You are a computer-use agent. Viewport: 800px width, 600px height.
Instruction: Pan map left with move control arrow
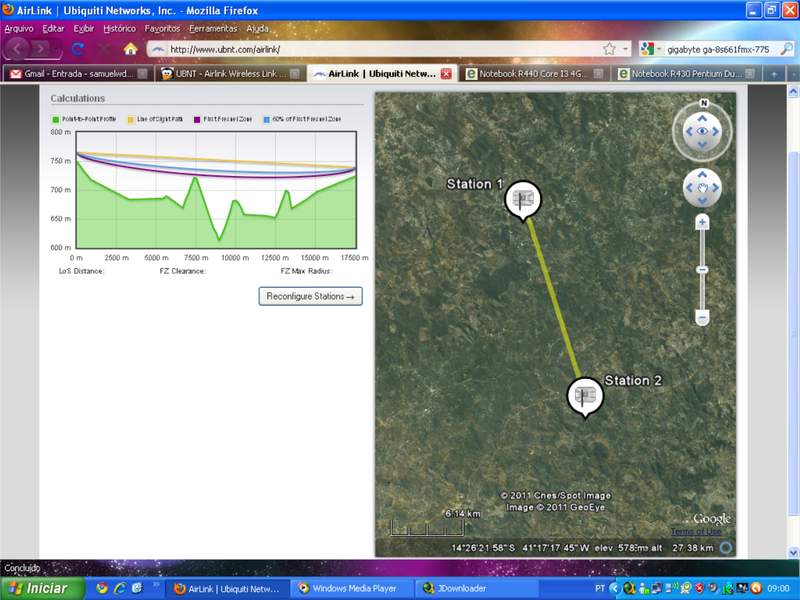[x=689, y=188]
